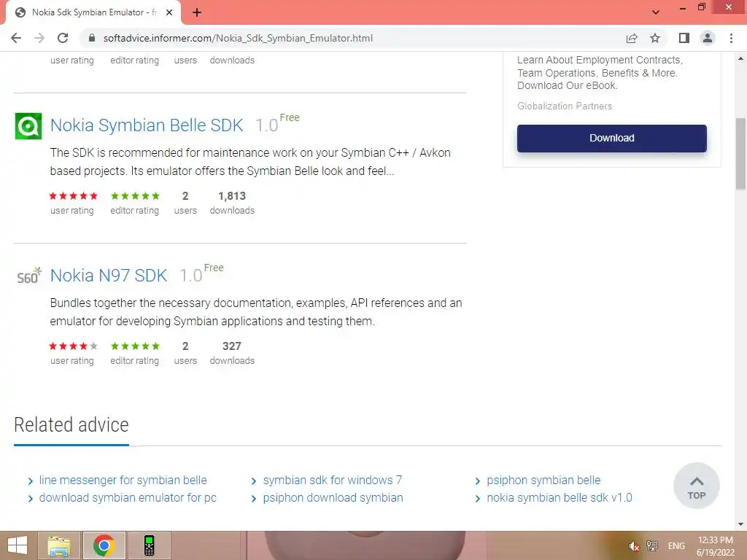Screen dimensions: 747x560
Task: Open the Nokia Symbian Belle SDK icon
Action: point(28,126)
